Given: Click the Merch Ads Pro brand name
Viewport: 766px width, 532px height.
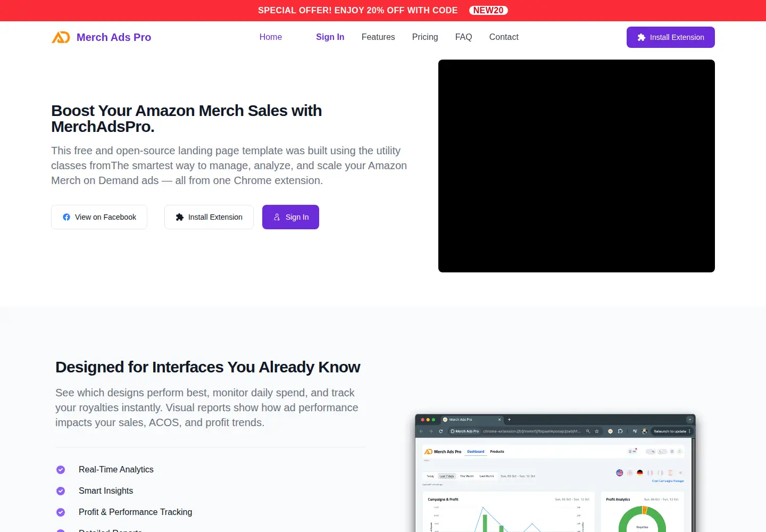Looking at the screenshot, I should pyautogui.click(x=114, y=37).
